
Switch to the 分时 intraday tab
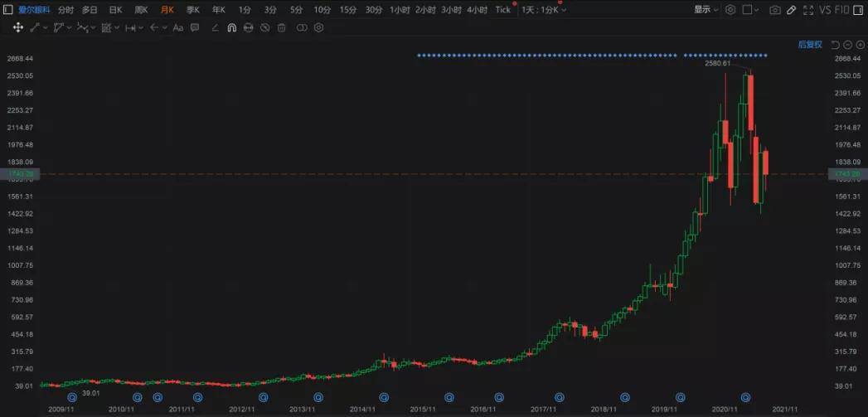65,10
